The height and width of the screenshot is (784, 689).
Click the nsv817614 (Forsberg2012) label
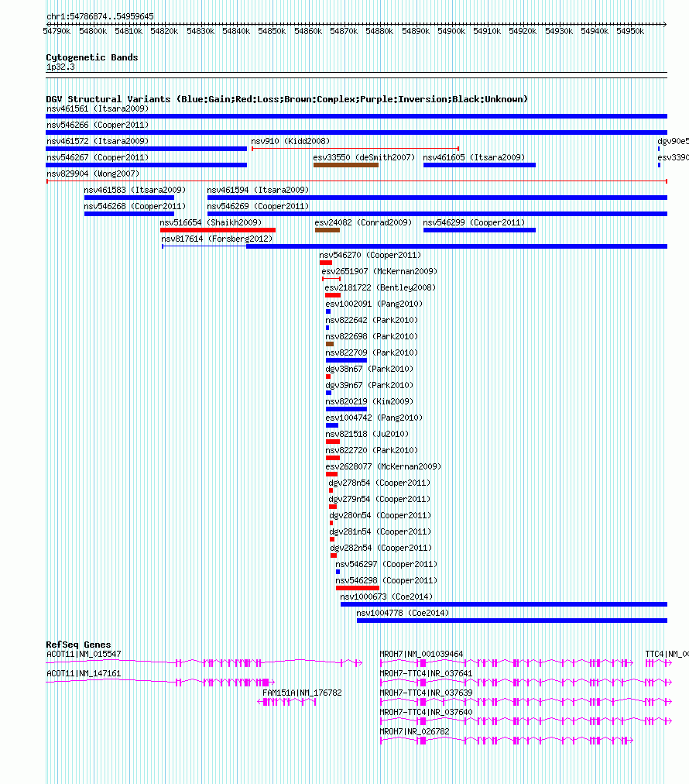pyautogui.click(x=217, y=239)
